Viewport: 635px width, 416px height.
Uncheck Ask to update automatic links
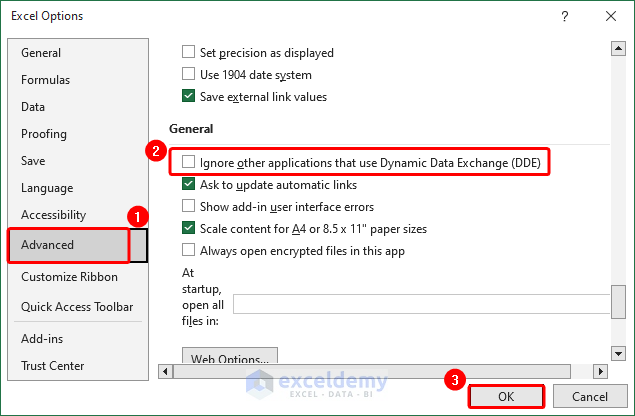click(188, 184)
